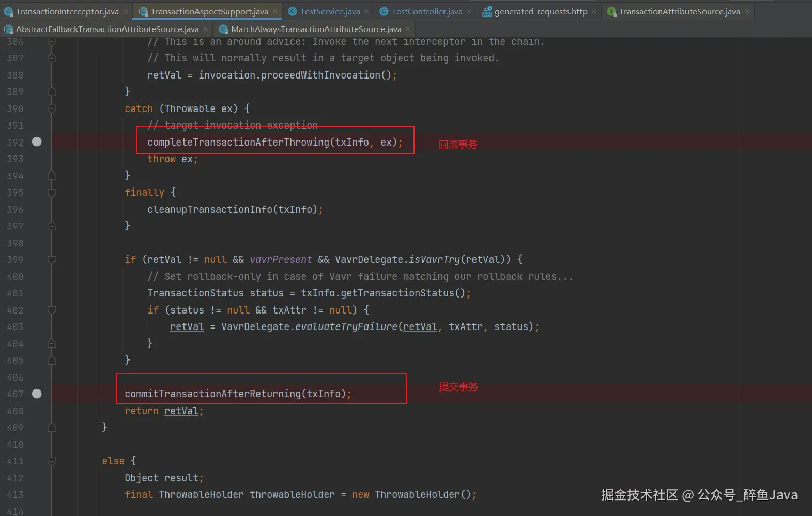Click 'TransactionStatus status' declaration text

216,293
